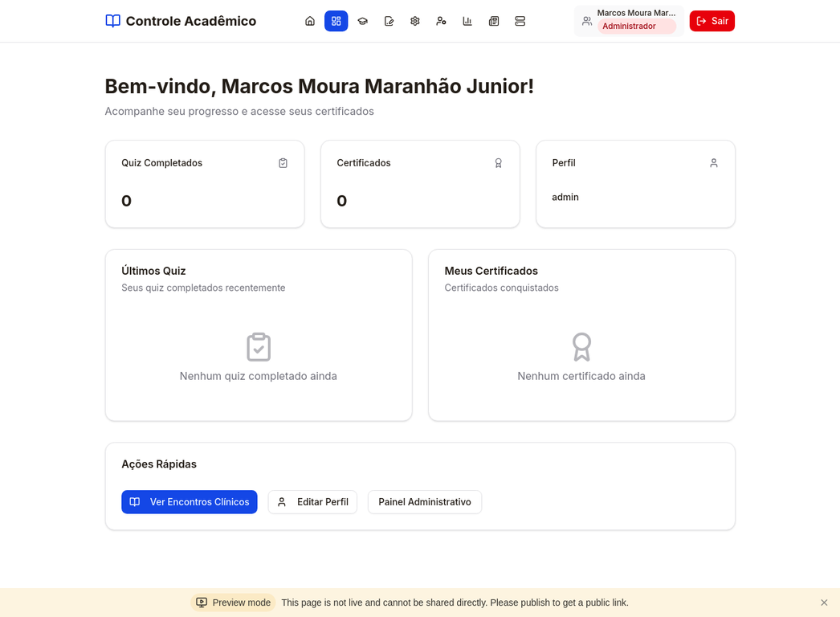
Task: Open the server list icon in navbar
Action: pos(520,21)
